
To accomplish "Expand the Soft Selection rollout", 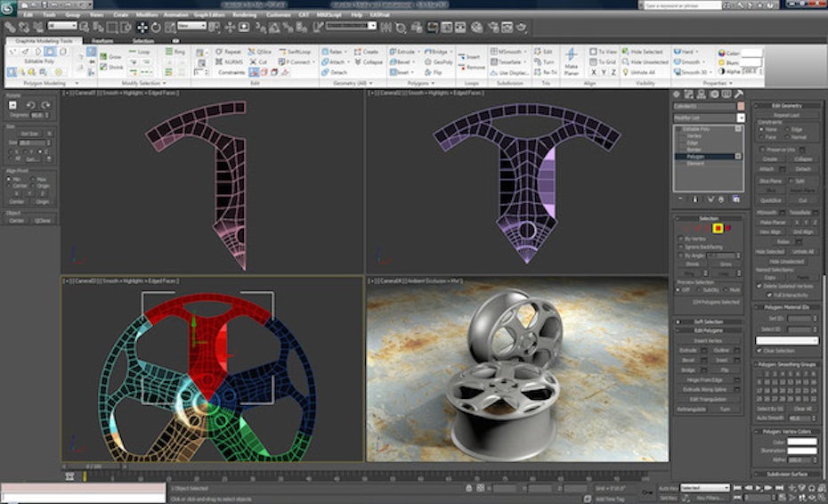I will click(x=709, y=321).
